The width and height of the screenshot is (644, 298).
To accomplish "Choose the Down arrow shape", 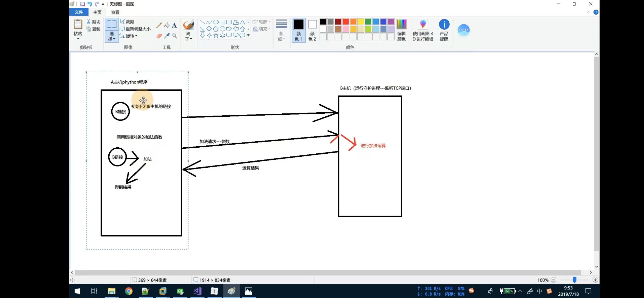I will 202,35.
